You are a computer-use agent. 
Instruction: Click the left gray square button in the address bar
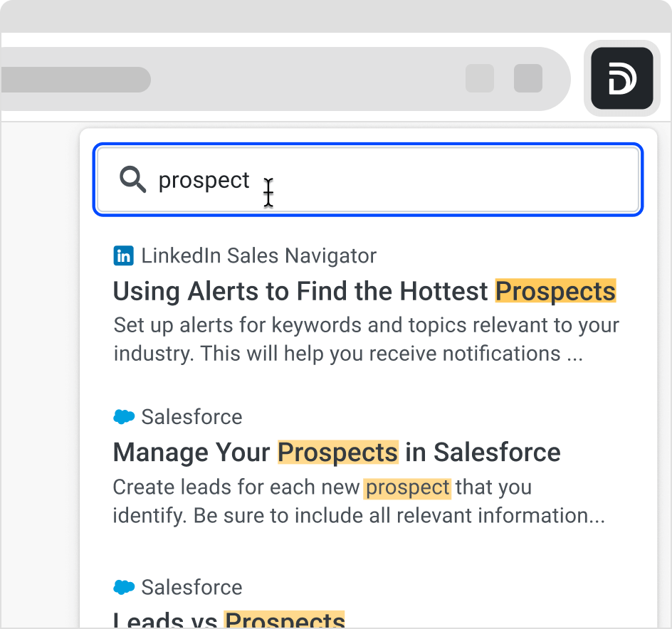pyautogui.click(x=479, y=78)
